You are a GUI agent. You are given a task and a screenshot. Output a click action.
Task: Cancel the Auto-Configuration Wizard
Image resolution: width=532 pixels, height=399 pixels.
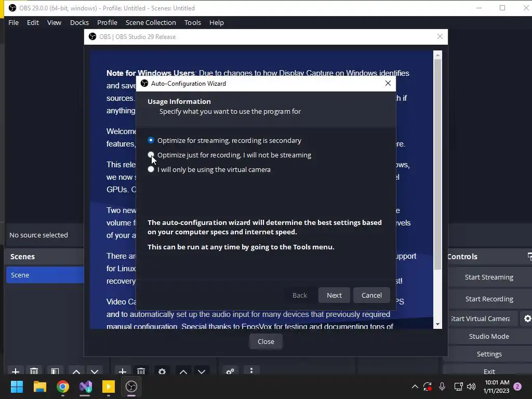(x=371, y=295)
